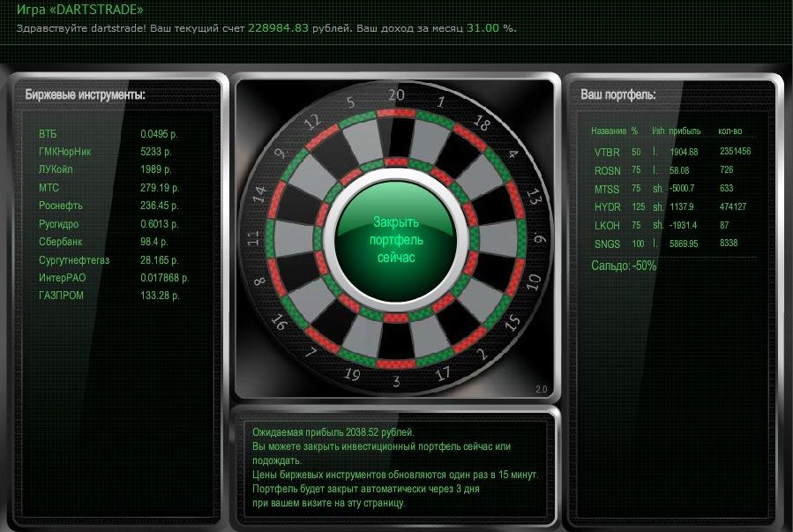Click dartboard sector number 11
The image size is (793, 532).
[x=253, y=237]
